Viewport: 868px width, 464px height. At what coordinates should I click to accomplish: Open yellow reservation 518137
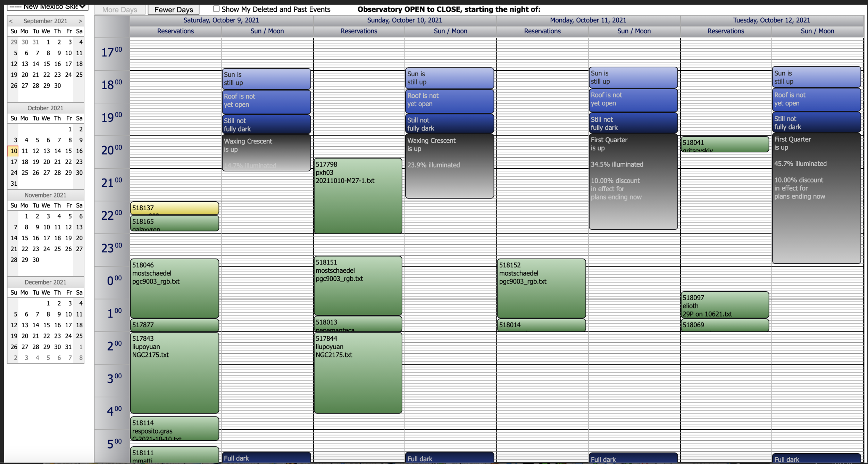tap(174, 208)
